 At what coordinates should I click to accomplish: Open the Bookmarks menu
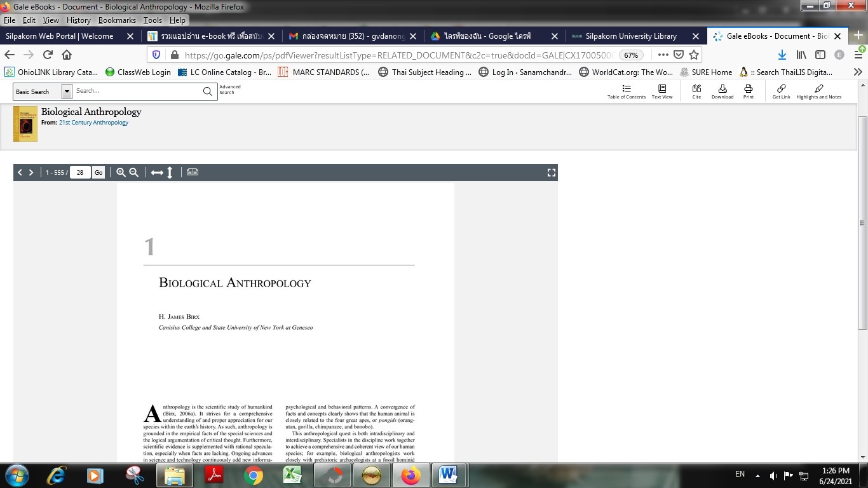[x=117, y=20]
